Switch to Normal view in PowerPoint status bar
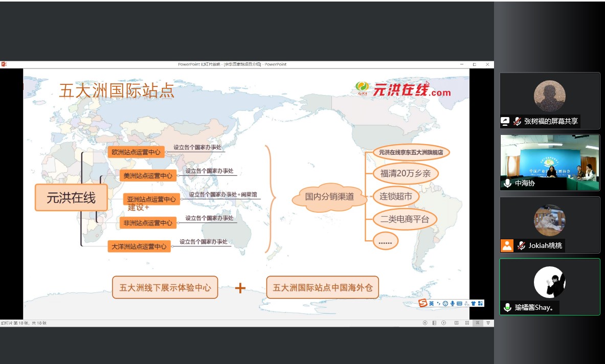This screenshot has height=364, width=605. coord(457,323)
